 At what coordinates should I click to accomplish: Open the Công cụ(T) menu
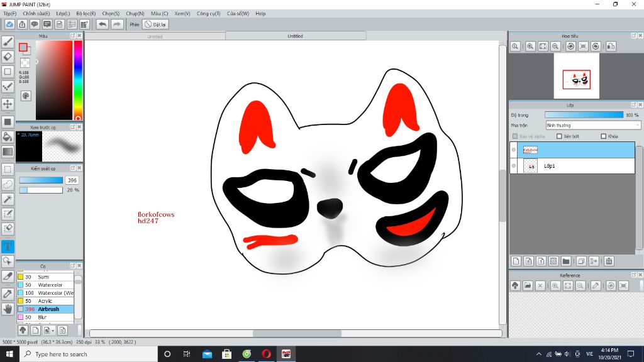pos(208,14)
